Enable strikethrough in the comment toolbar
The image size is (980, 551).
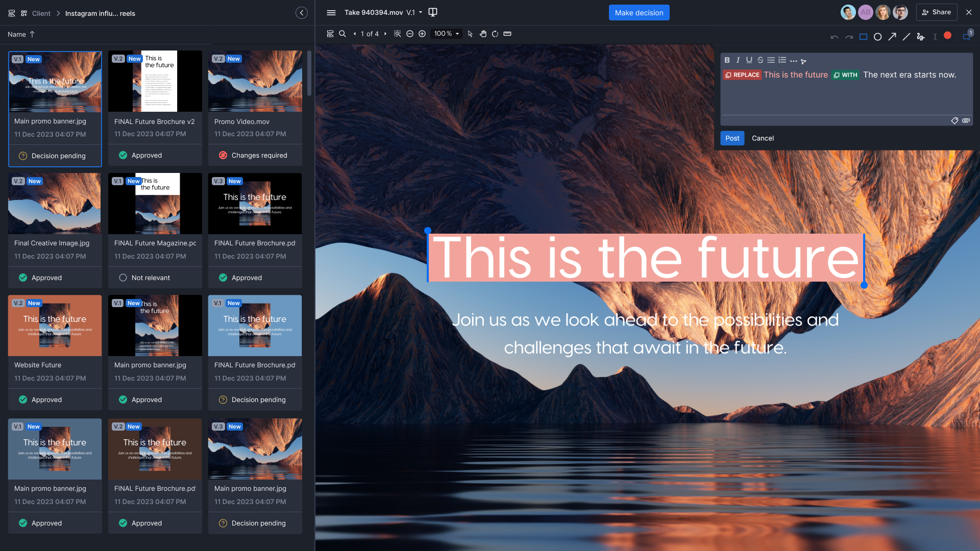point(760,60)
